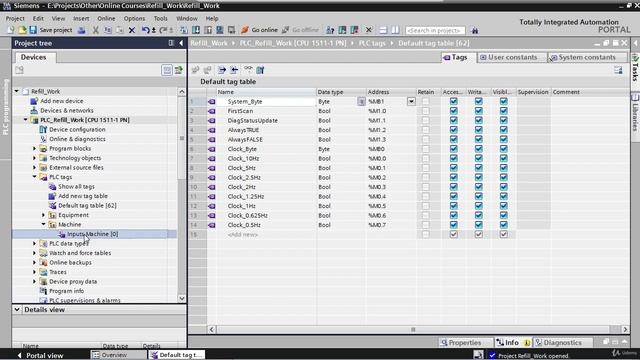Open the address dropdown for System_Byte

pyautogui.click(x=411, y=101)
